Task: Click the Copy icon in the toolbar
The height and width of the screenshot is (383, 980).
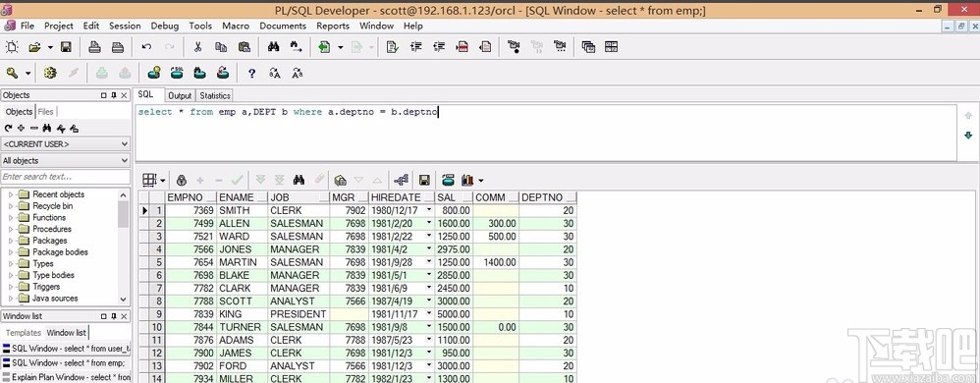Action: tap(221, 47)
